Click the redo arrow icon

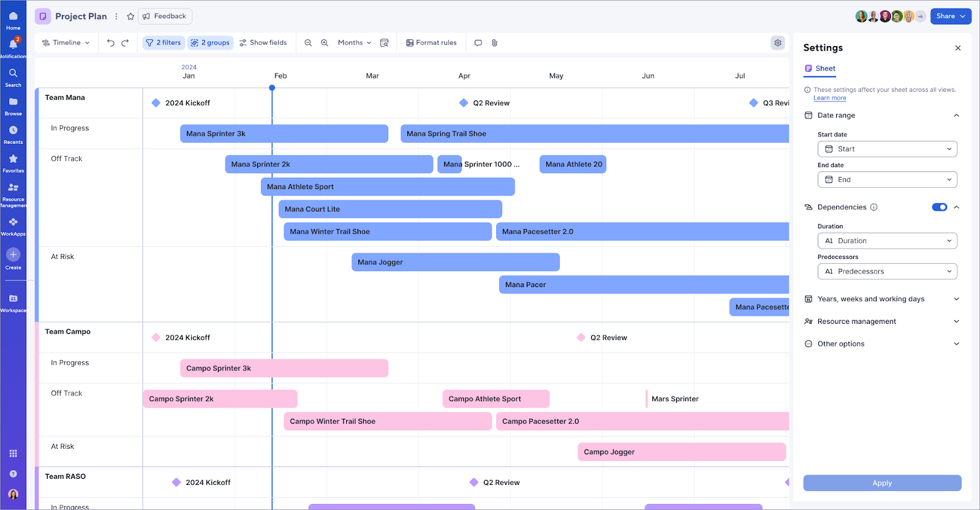[125, 43]
